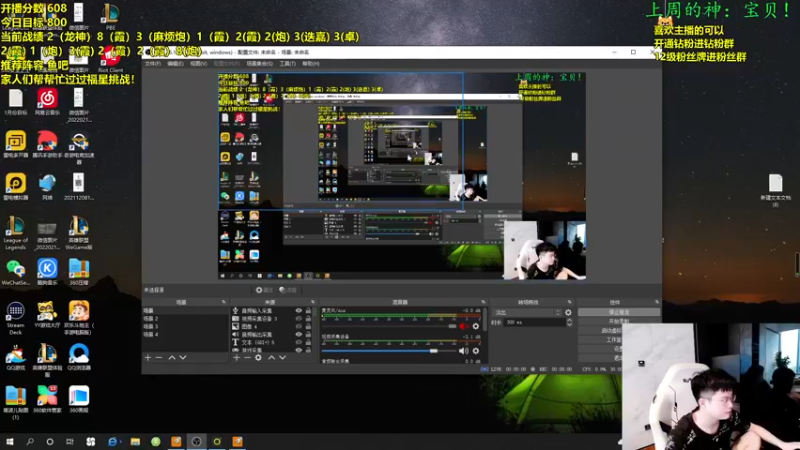Screen dimensions: 800x450
Task: Adjust the first mixer channel volume slider
Action: [389, 326]
